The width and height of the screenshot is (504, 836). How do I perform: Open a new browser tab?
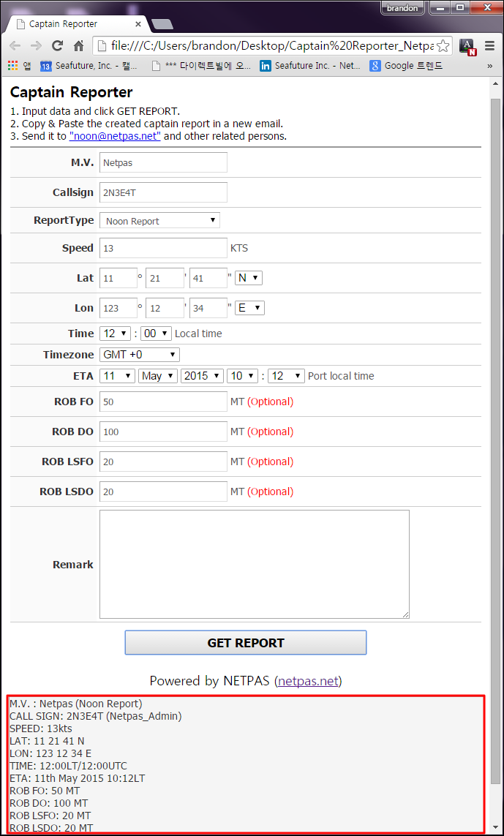click(162, 24)
